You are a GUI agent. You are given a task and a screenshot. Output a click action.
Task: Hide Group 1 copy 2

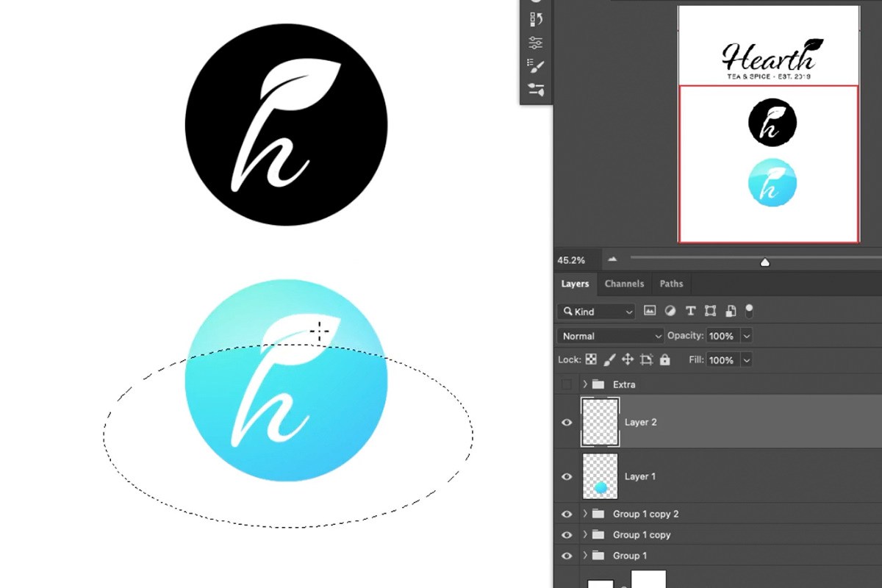567,514
